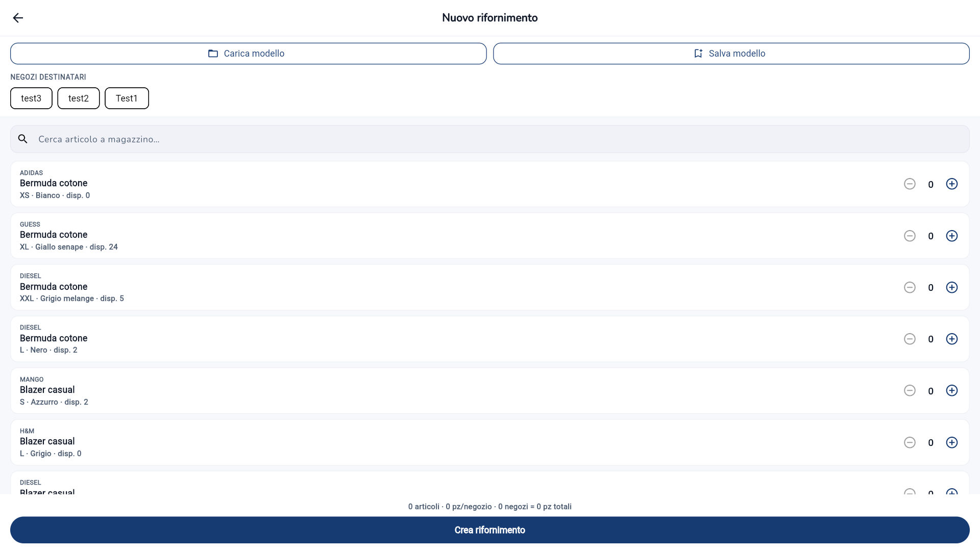Decrease quantity for Guess Bermuda cotone XL

tap(910, 236)
